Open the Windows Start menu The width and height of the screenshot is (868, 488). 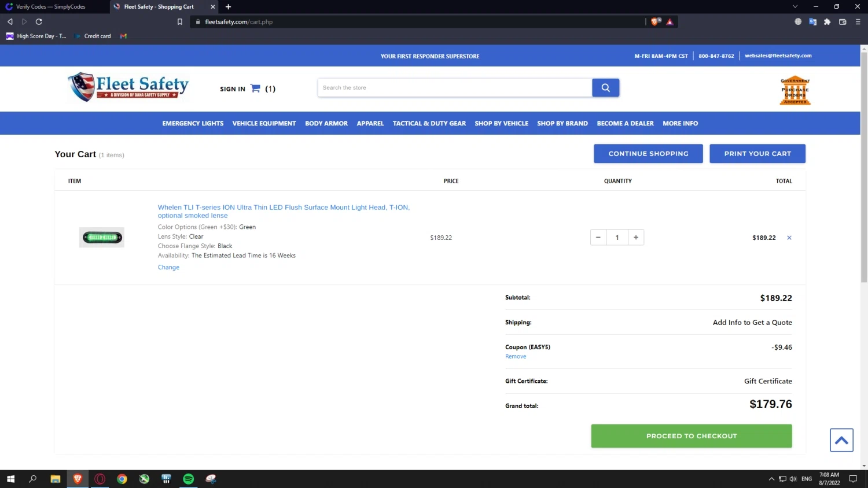[10, 479]
